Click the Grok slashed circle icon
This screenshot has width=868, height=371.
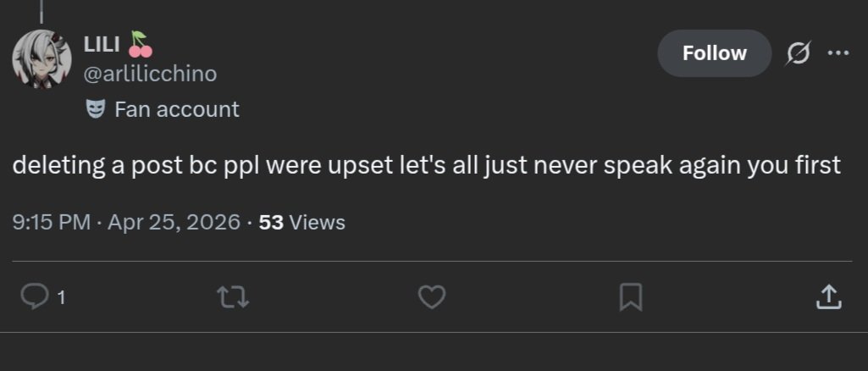pos(799,53)
